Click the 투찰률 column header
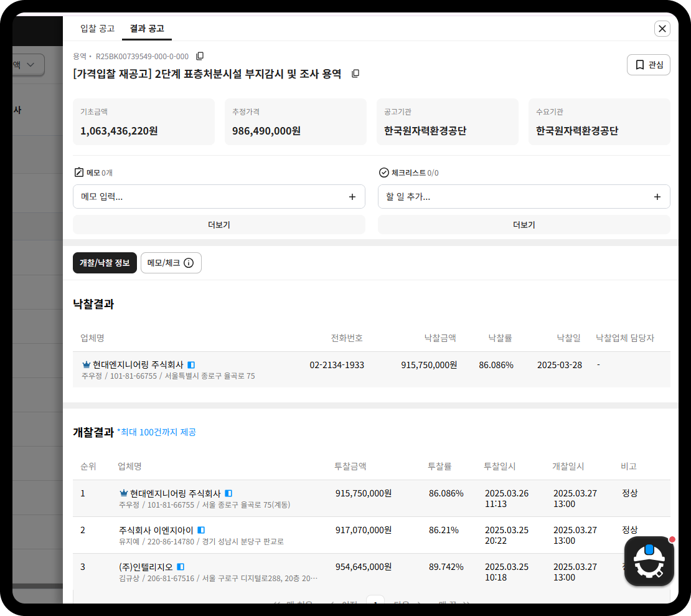The width and height of the screenshot is (691, 616). pyautogui.click(x=440, y=466)
